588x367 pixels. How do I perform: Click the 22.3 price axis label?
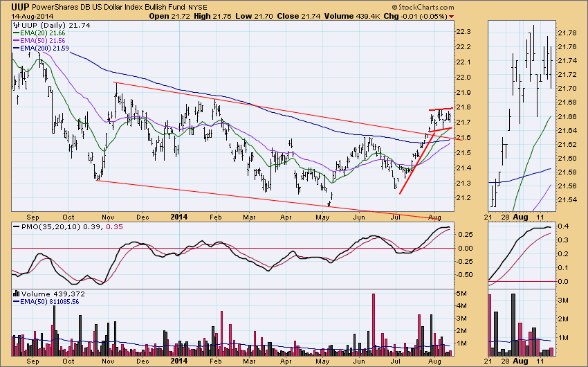(x=463, y=32)
